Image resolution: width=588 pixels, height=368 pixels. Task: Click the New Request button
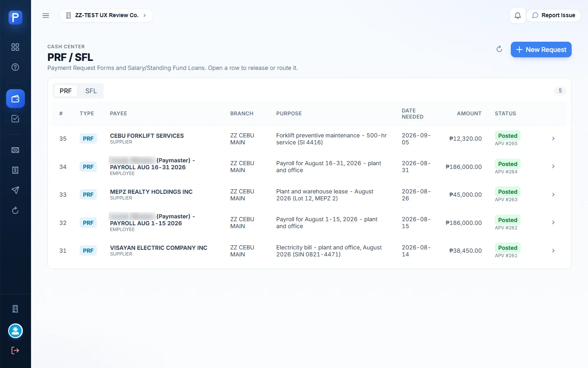(x=541, y=49)
